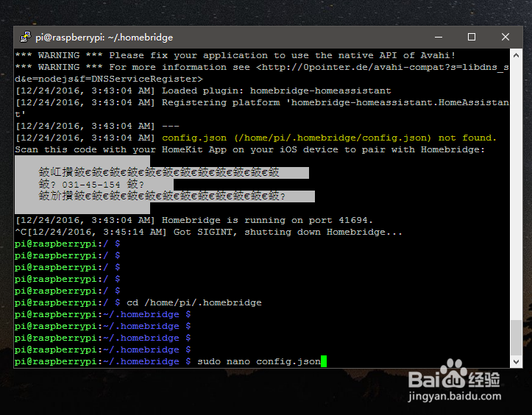Click the PuTTY icon in title bar
Screen dimensions: 532x415
(26, 37)
